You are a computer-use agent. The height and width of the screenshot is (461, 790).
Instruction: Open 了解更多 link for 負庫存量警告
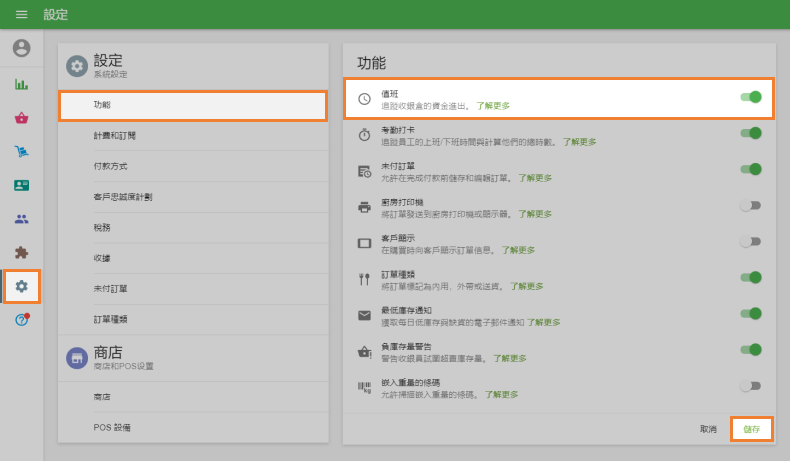coord(509,359)
